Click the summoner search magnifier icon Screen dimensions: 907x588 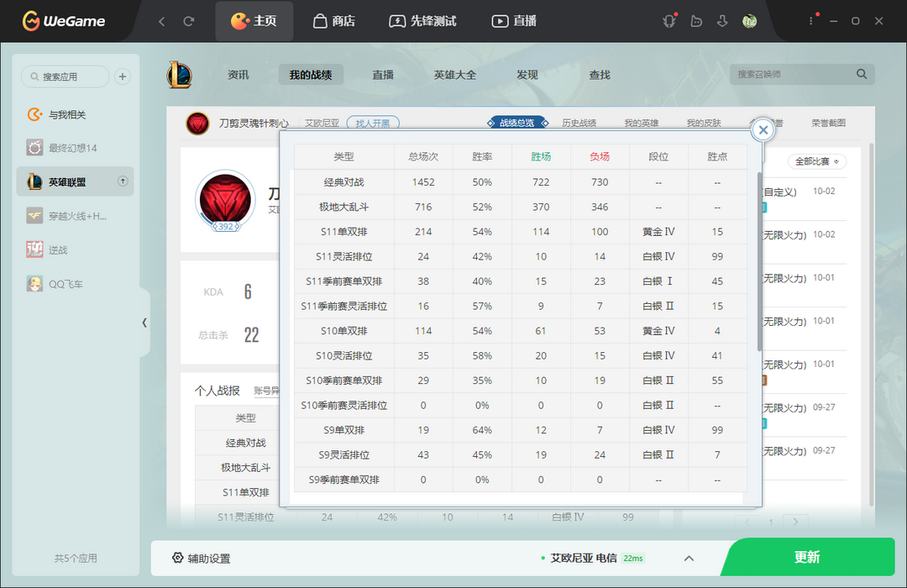click(862, 74)
